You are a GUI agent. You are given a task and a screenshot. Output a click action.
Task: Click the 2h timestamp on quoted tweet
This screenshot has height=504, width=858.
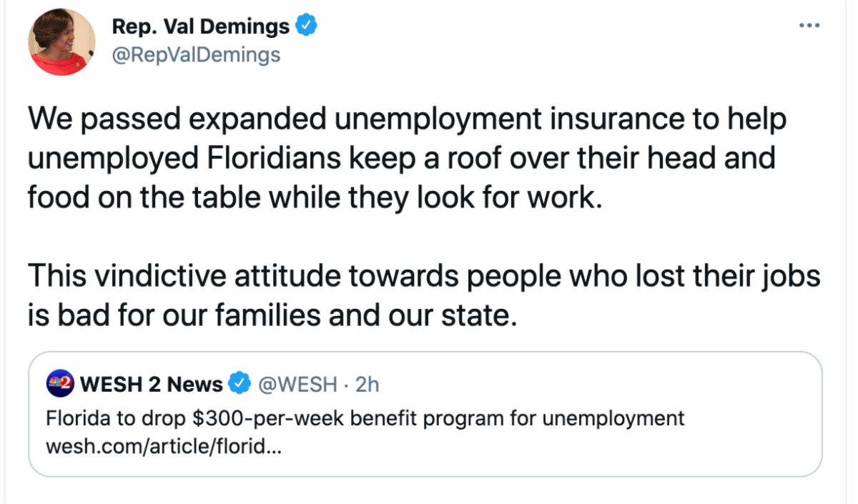point(367,385)
